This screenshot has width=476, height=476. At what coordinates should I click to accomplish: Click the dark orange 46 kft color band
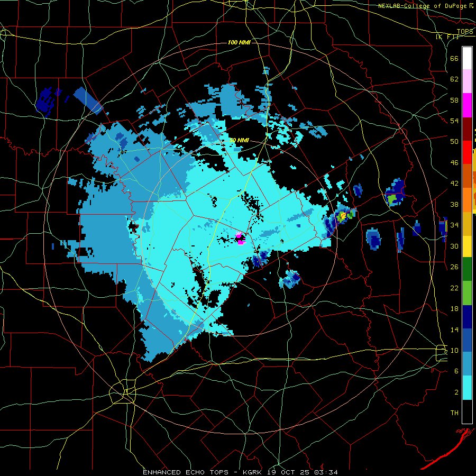point(467,176)
